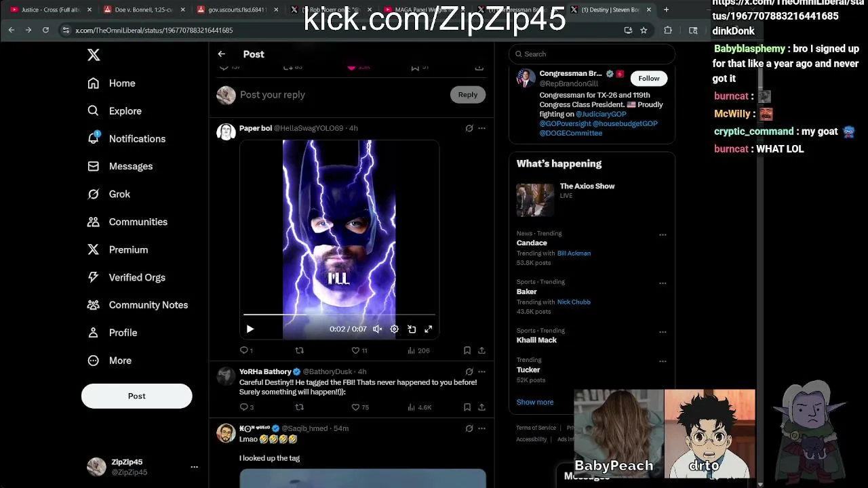Reply to Paper boi's tweet
The height and width of the screenshot is (488, 868).
pyautogui.click(x=245, y=350)
